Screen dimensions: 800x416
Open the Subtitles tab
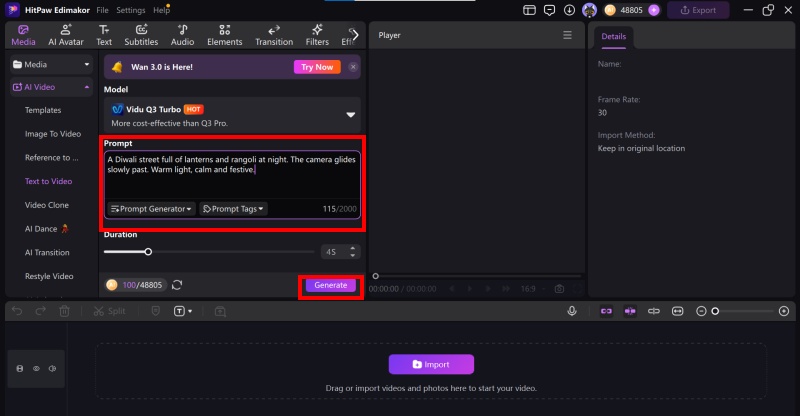point(141,35)
